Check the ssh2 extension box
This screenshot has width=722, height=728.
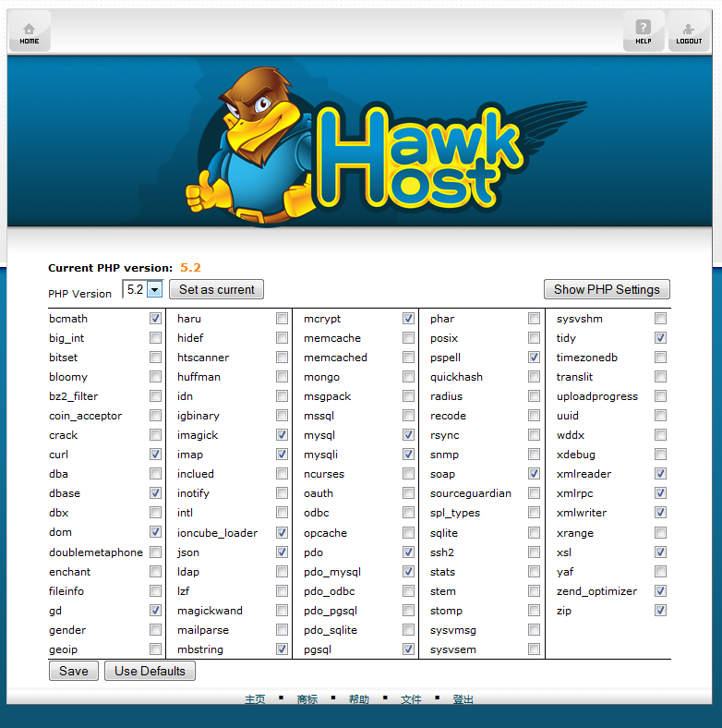click(x=534, y=552)
